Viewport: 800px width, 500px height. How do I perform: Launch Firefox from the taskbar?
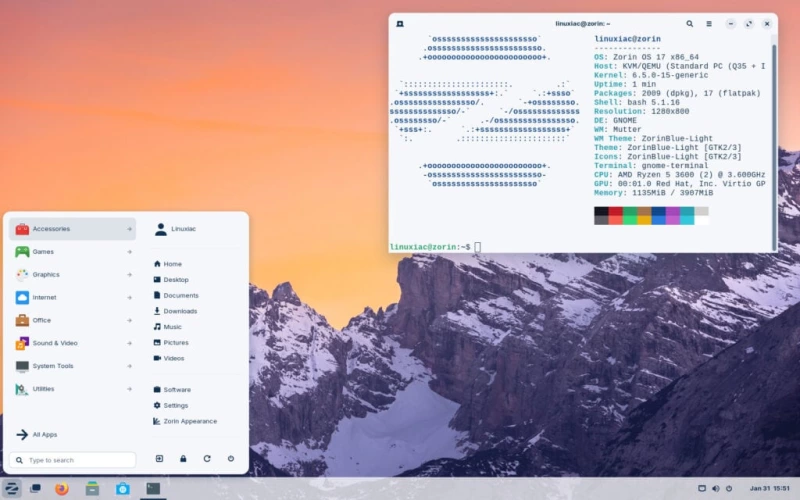pos(62,488)
